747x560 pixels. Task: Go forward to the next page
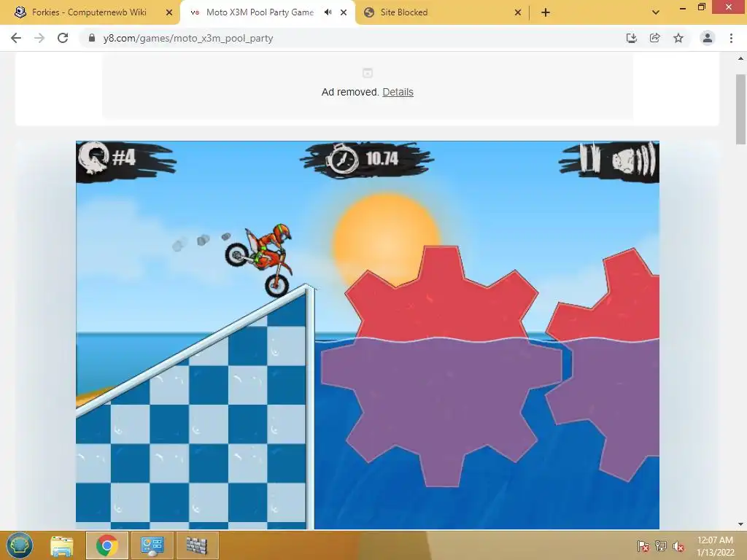39,38
